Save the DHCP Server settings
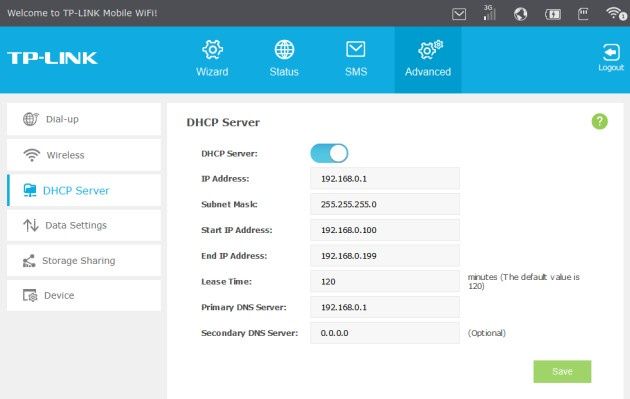 click(x=562, y=372)
